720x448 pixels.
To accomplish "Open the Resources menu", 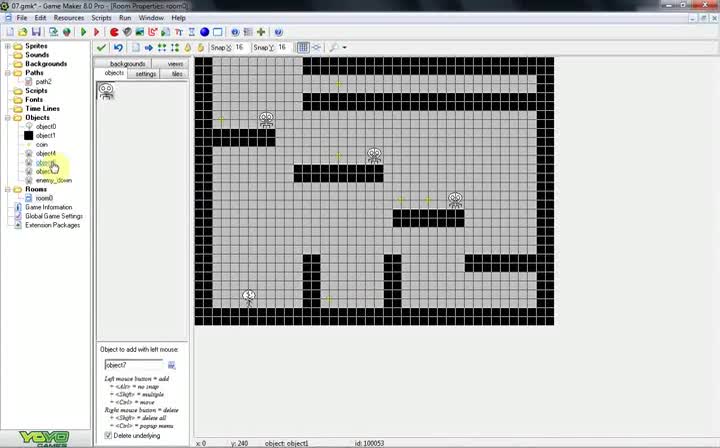I will point(68,18).
